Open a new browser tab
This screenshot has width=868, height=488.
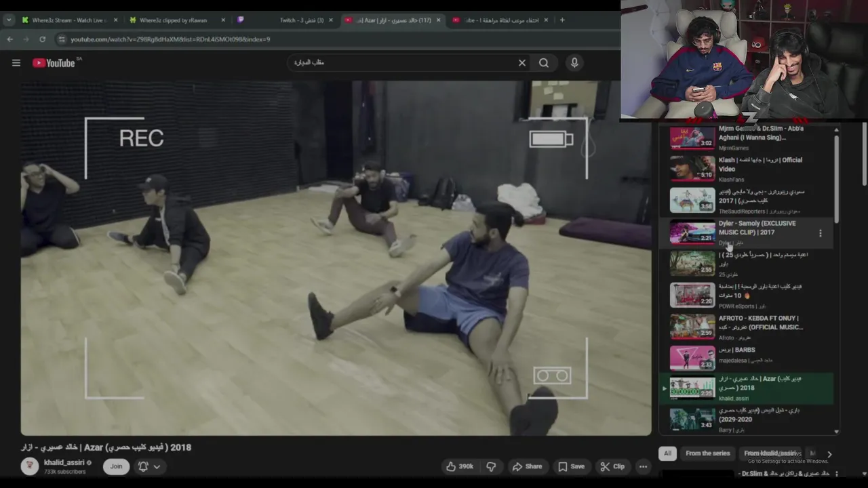pos(562,20)
